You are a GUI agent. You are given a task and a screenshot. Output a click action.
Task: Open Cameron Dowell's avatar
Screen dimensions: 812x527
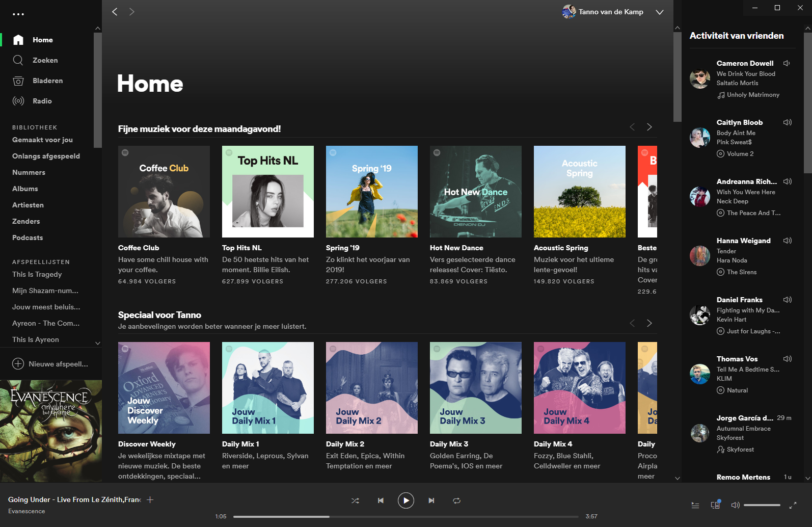[700, 78]
